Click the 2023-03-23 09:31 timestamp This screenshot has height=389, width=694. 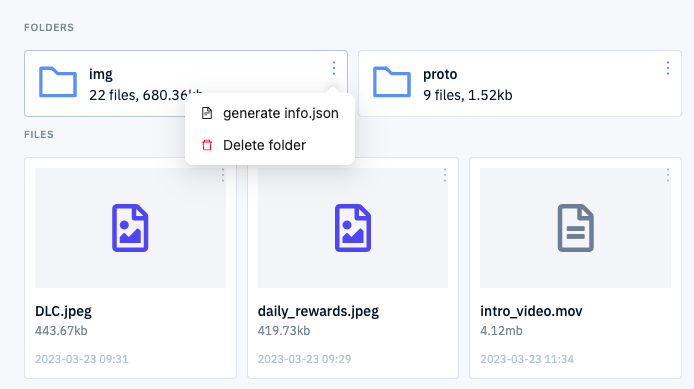pos(82,359)
